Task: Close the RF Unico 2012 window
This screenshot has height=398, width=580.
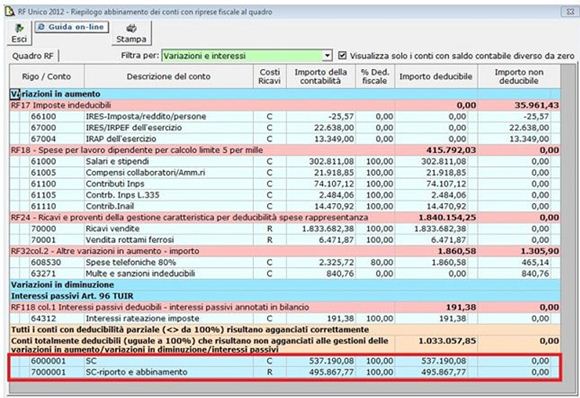Action: [570, 12]
